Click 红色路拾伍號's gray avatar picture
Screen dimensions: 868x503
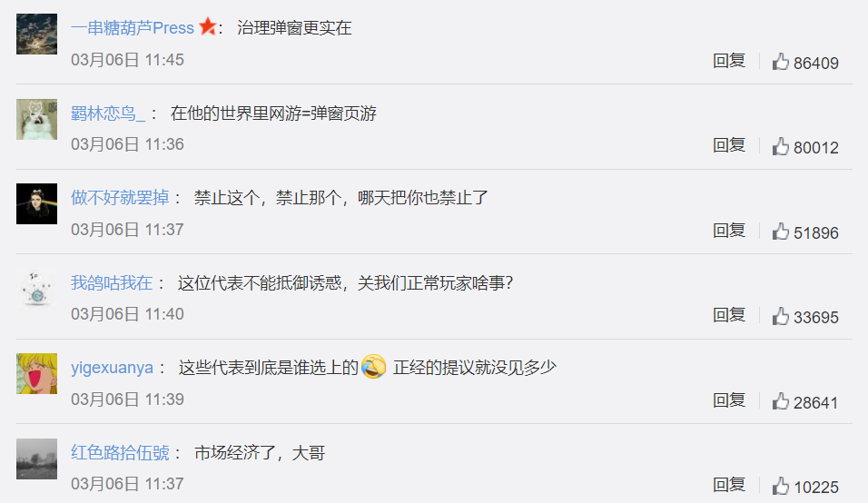[36, 459]
